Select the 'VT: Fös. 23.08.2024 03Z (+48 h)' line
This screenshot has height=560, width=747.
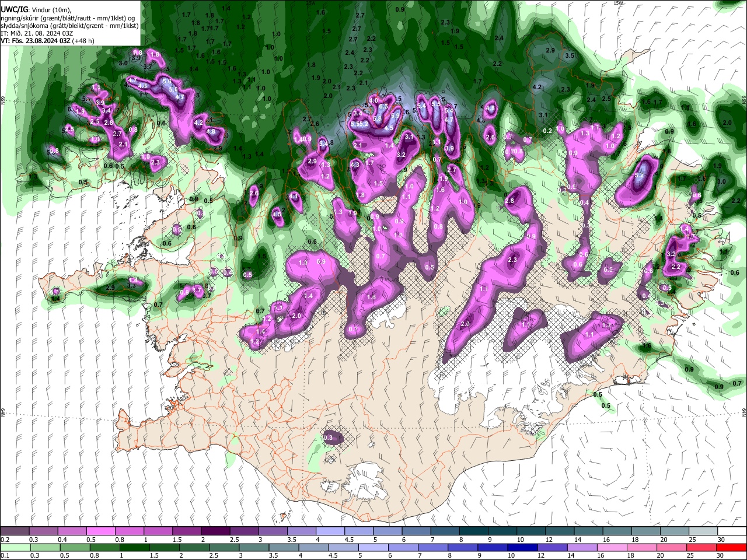point(47,41)
